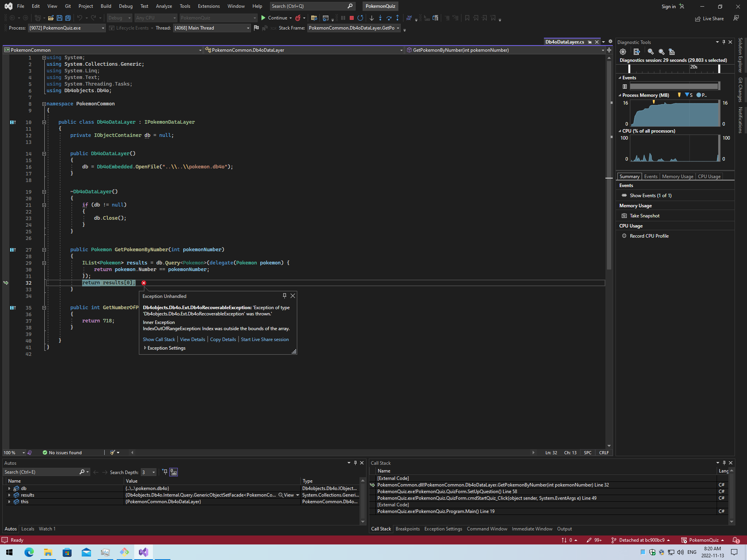Zoom in on the diagnostics timeline
The width and height of the screenshot is (747, 560).
651,52
